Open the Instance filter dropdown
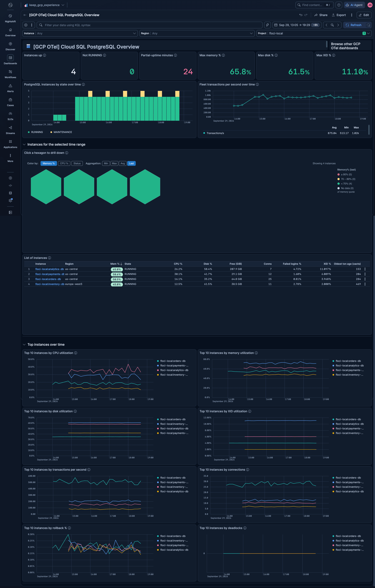375x588 pixels. click(x=80, y=33)
